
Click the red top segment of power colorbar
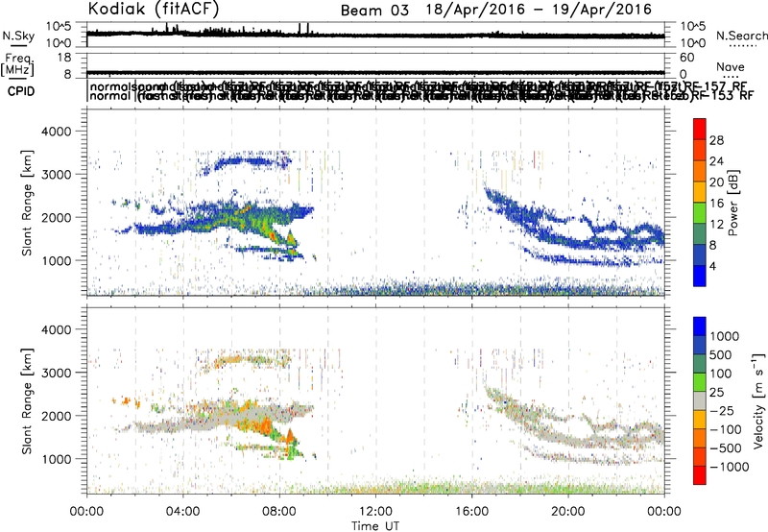coord(700,129)
